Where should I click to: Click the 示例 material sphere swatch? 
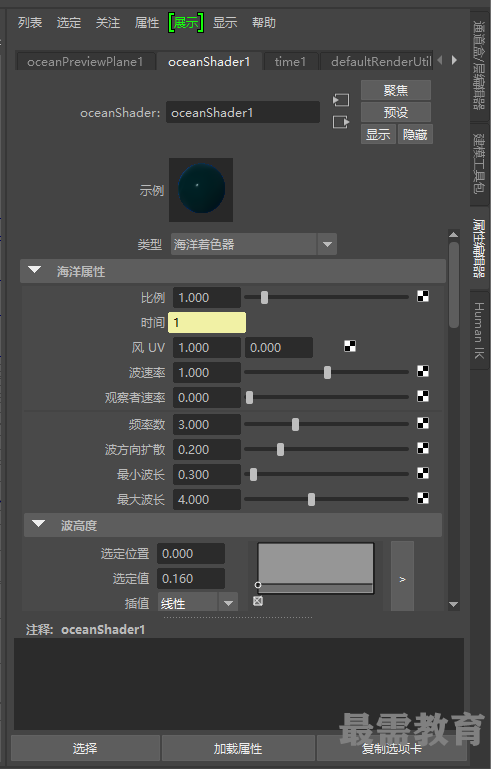coord(201,190)
